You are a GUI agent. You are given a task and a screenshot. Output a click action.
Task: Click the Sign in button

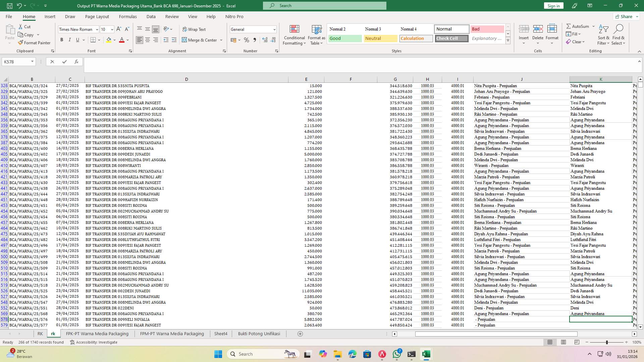[553, 5]
